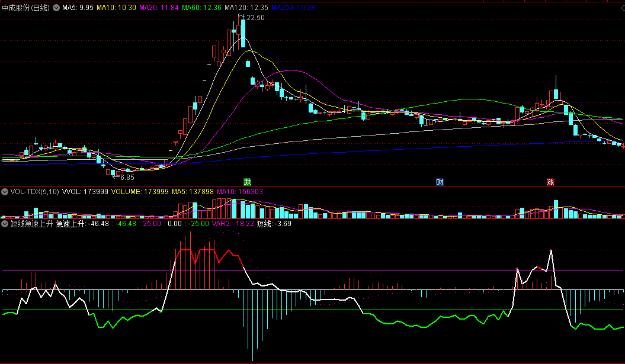Select the 短线急速上升 indicator name
The width and height of the screenshot is (625, 364).
(x=31, y=224)
